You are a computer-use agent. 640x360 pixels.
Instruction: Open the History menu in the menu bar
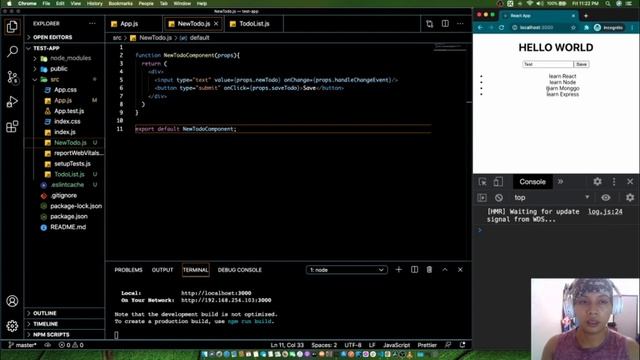click(95, 3)
